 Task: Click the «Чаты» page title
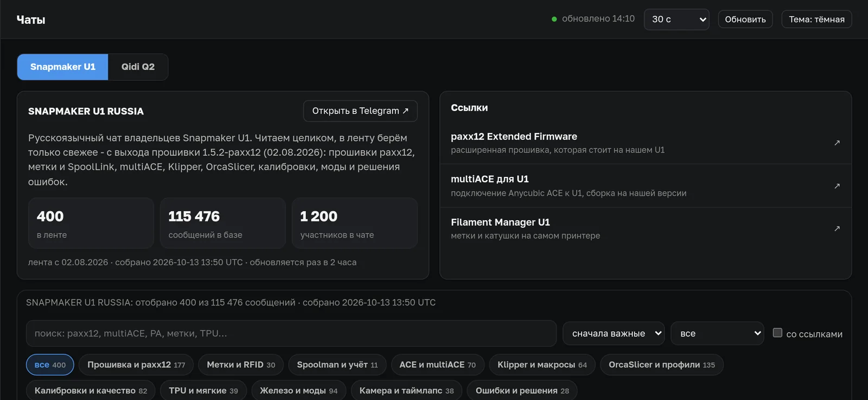coord(31,20)
